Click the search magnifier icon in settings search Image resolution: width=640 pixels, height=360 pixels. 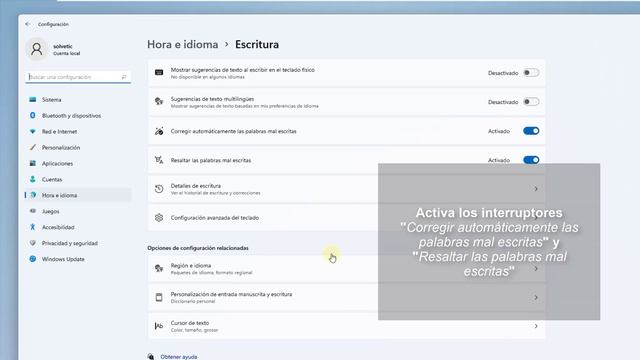tap(124, 77)
